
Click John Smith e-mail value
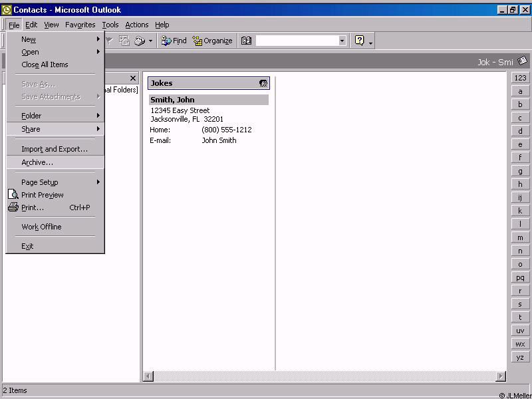coord(219,140)
